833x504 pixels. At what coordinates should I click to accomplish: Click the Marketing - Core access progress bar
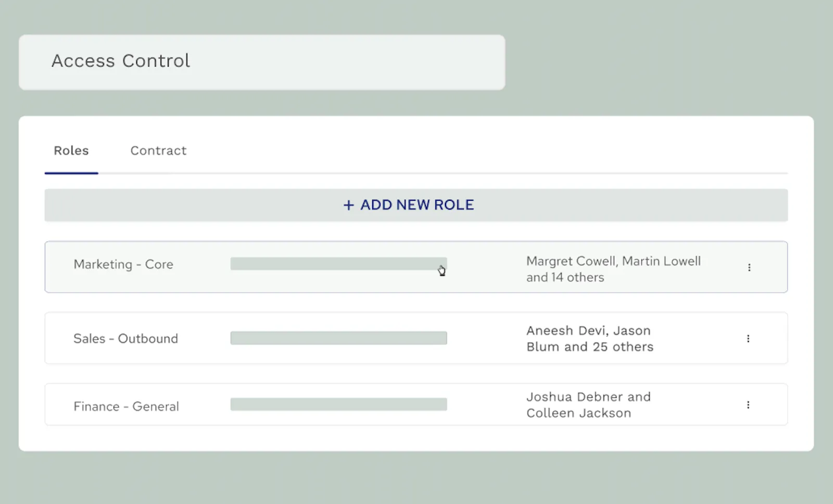pos(338,264)
